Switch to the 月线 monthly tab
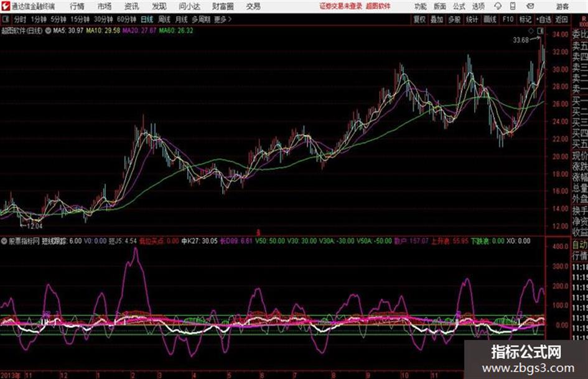Image resolution: width=588 pixels, height=379 pixels. (182, 19)
